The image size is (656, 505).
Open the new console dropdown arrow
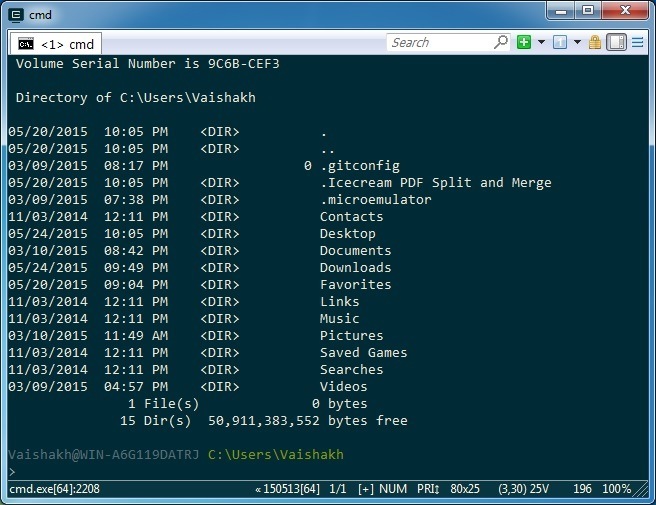pos(541,42)
